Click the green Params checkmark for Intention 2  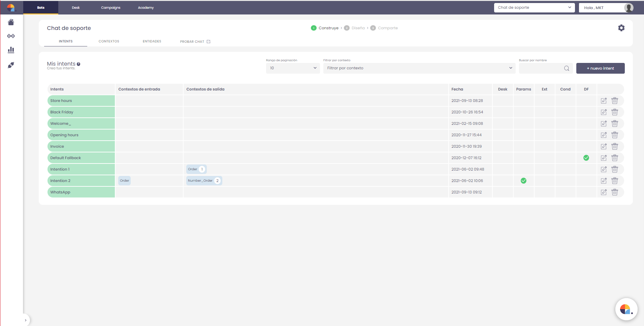coord(523,181)
